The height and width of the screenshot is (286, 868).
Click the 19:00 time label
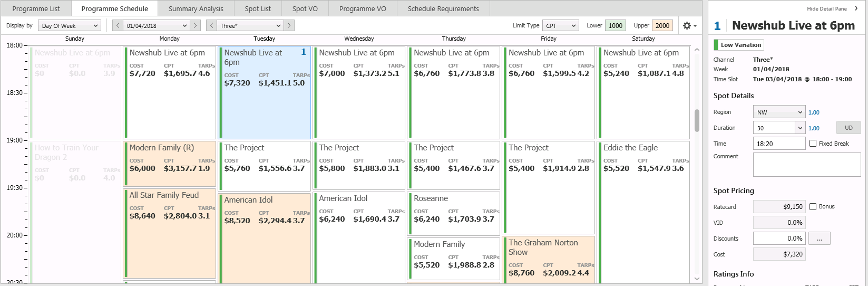(x=14, y=140)
